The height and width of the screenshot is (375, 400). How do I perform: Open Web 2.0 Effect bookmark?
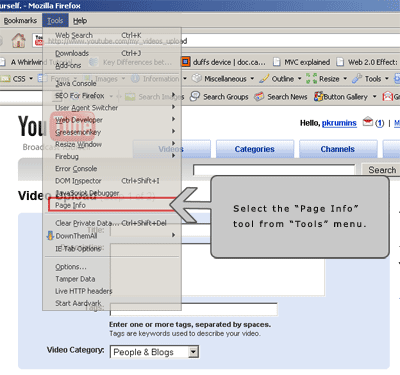tap(367, 62)
